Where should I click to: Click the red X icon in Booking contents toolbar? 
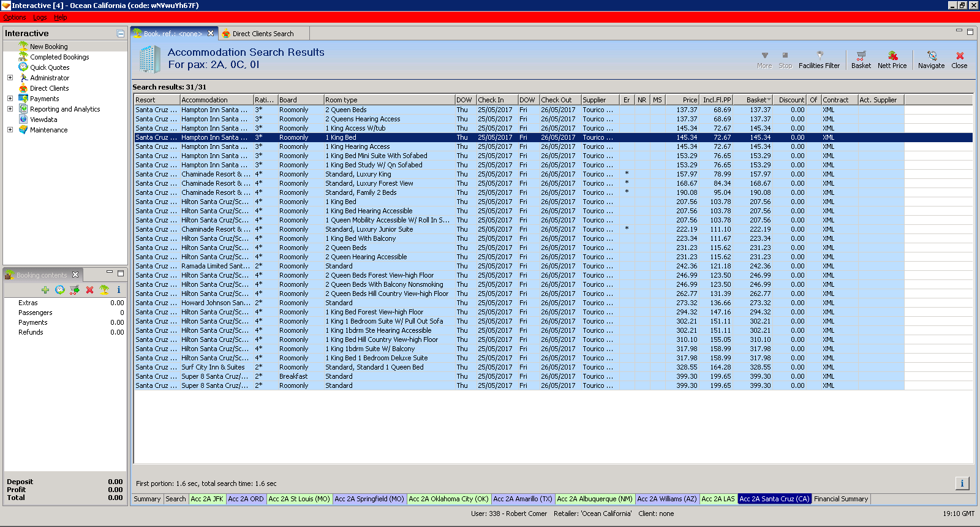pos(89,290)
